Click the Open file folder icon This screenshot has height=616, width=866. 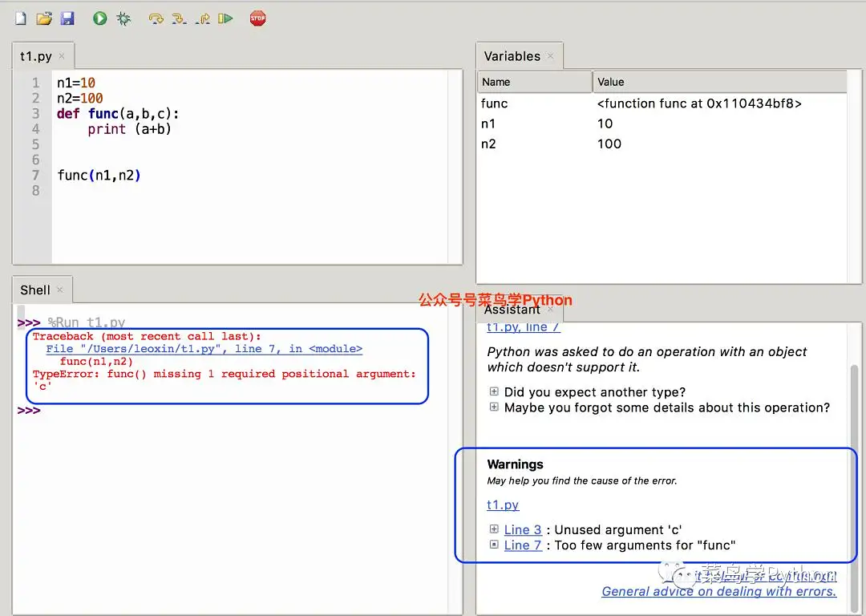point(44,18)
